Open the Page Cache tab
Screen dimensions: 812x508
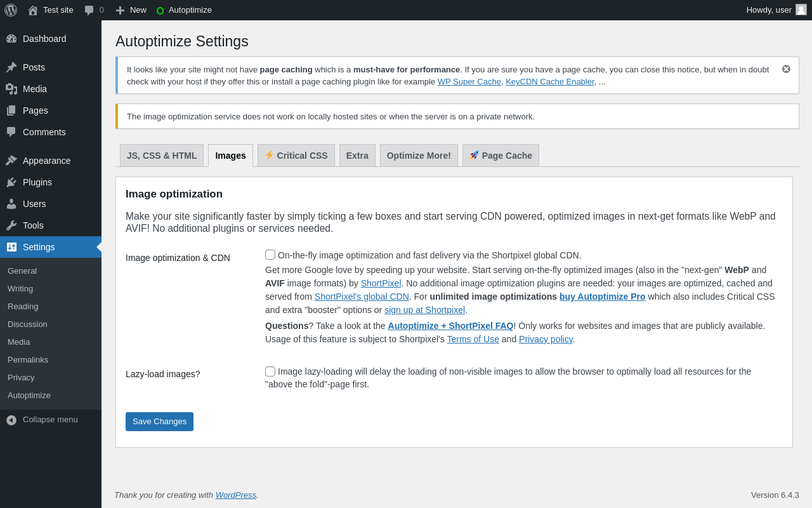pyautogui.click(x=501, y=156)
